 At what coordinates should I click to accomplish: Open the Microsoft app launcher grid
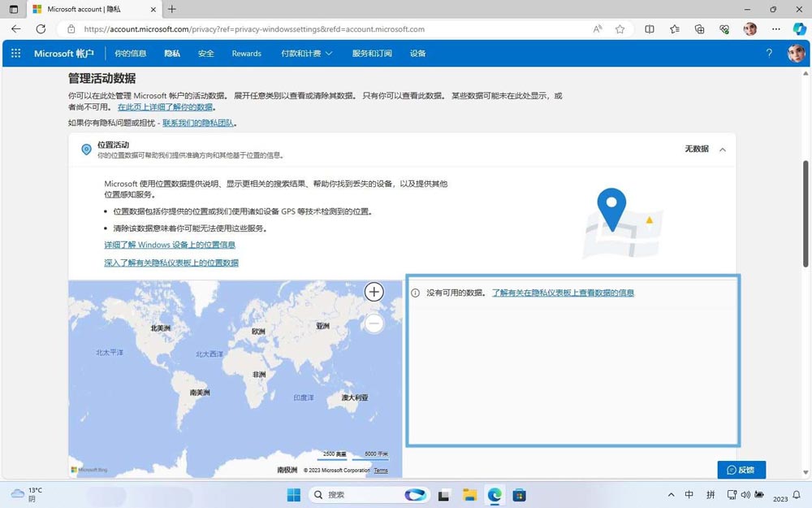[x=15, y=53]
